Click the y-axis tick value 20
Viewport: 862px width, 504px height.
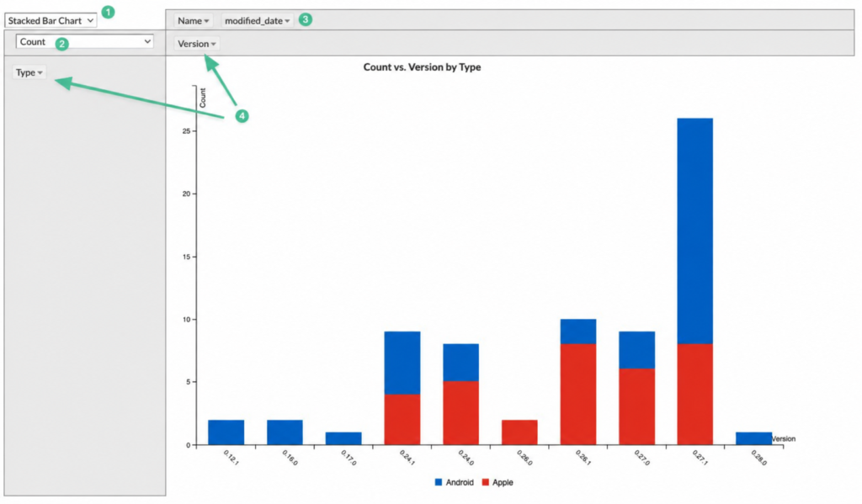coord(187,194)
